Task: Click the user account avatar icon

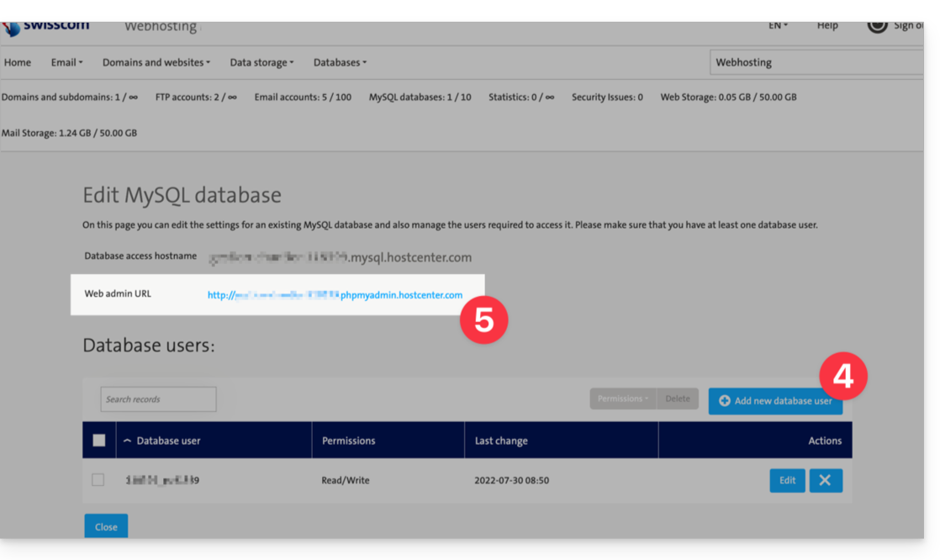Action: point(877,26)
